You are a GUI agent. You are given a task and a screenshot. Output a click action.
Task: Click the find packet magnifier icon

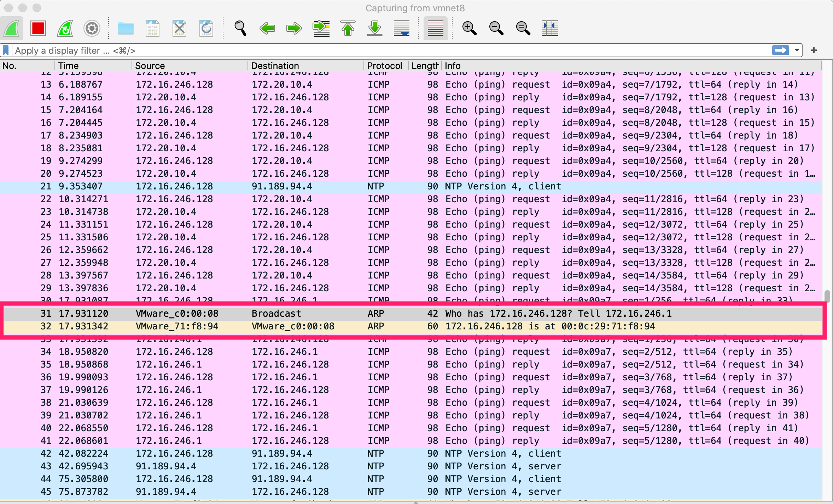coord(240,28)
